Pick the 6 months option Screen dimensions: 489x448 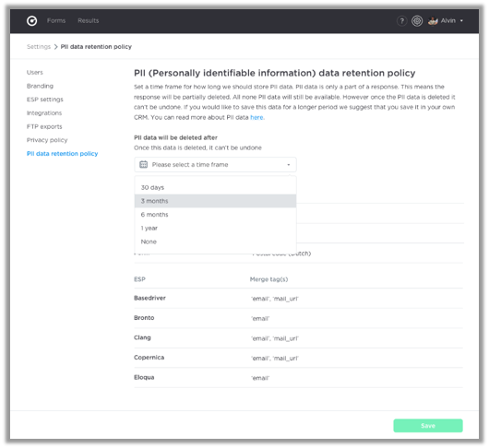click(x=215, y=215)
